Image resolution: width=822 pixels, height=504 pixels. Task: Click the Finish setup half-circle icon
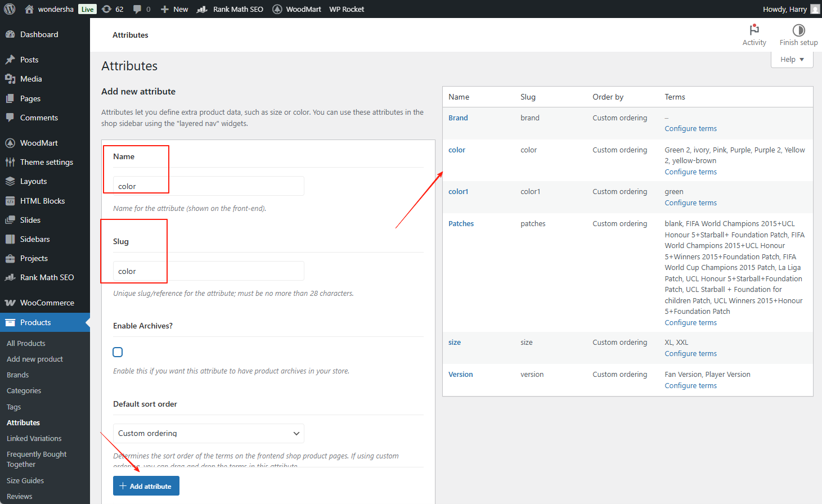click(798, 30)
